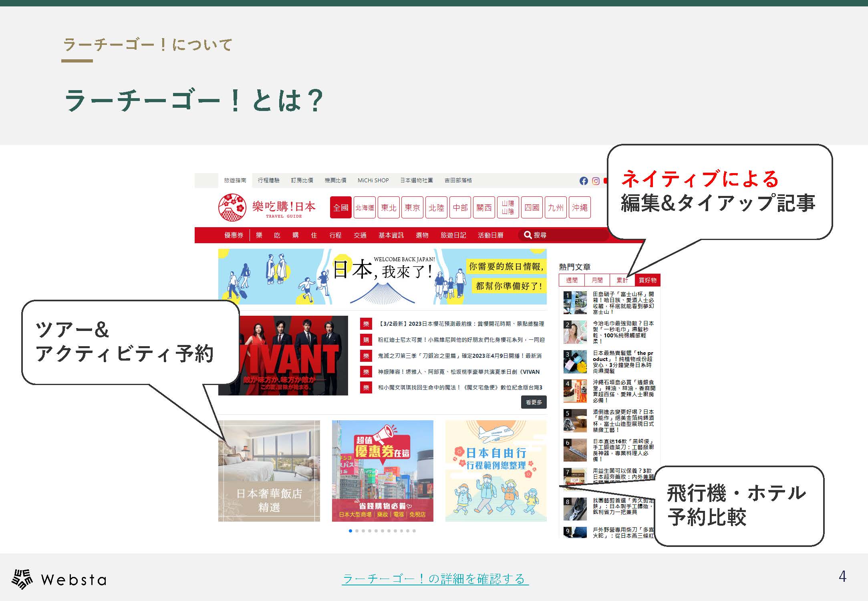The height and width of the screenshot is (601, 868).
Task: Switch to the 月間 popular articles tab
Action: (x=597, y=280)
